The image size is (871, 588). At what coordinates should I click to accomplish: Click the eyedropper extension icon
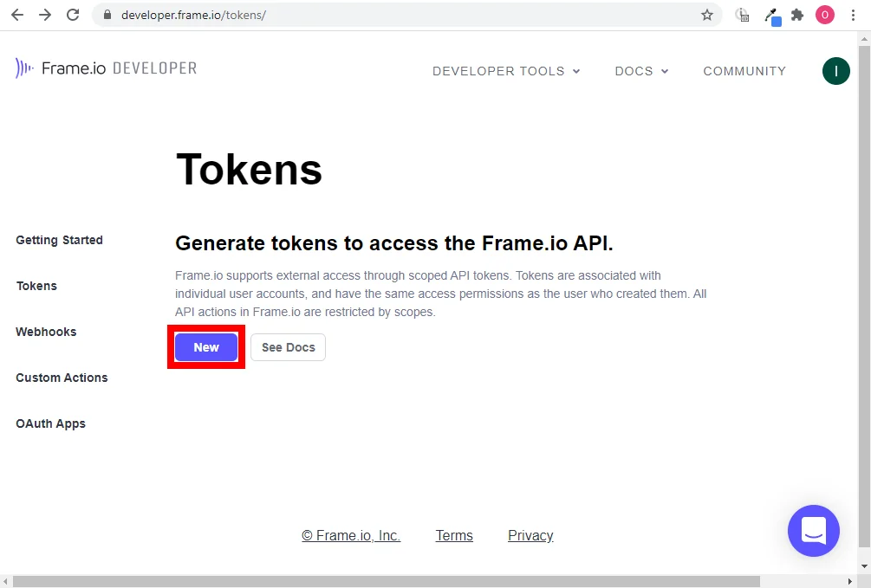tap(772, 16)
